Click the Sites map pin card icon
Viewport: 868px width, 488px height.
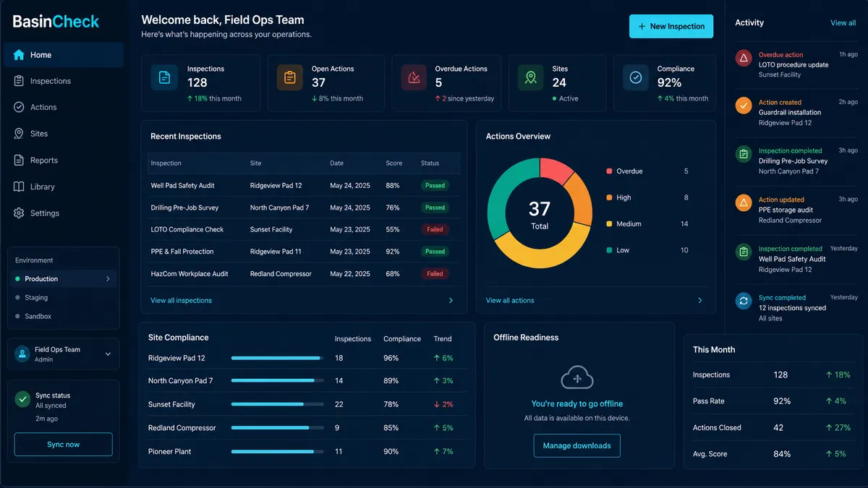[x=531, y=77]
